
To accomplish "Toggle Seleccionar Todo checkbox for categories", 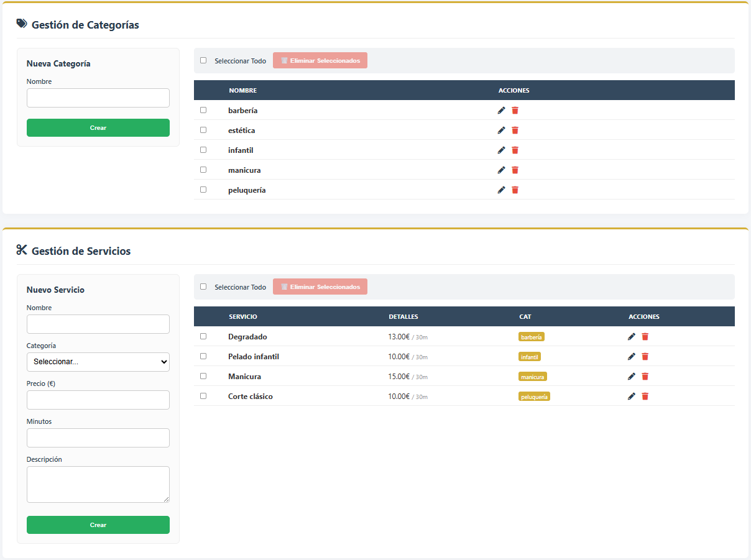I will click(x=203, y=61).
